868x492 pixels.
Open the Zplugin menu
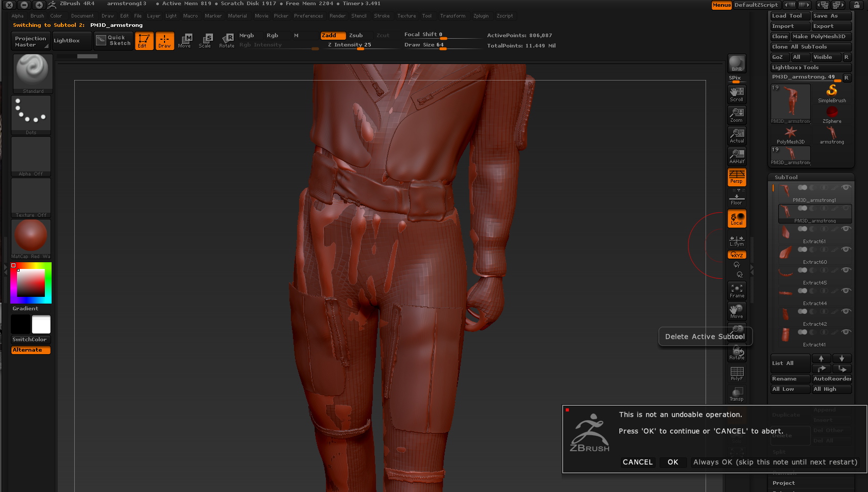click(x=481, y=16)
